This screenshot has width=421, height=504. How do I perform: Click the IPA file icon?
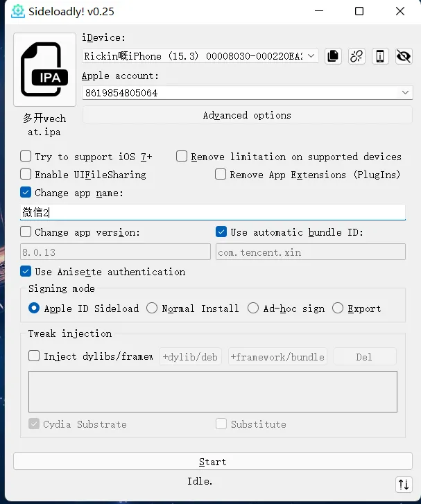44,69
